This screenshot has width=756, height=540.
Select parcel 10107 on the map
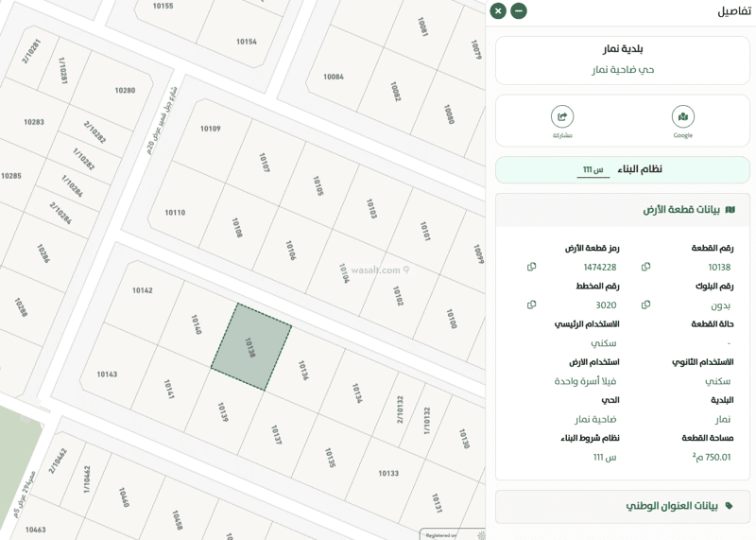[265, 163]
